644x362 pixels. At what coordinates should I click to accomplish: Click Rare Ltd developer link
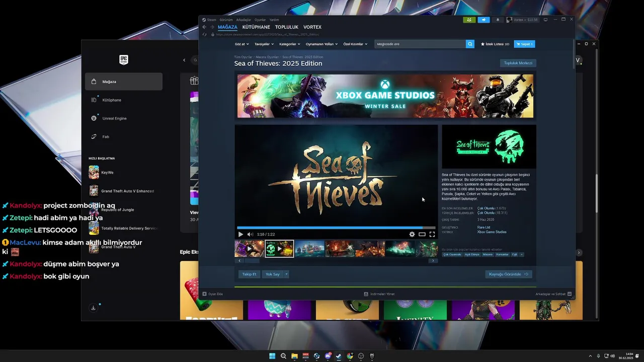[484, 227]
